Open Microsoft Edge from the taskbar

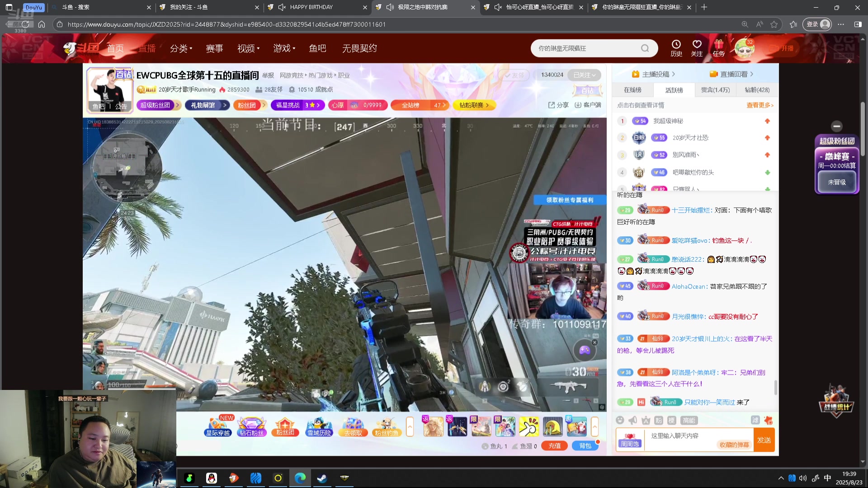[x=300, y=478]
